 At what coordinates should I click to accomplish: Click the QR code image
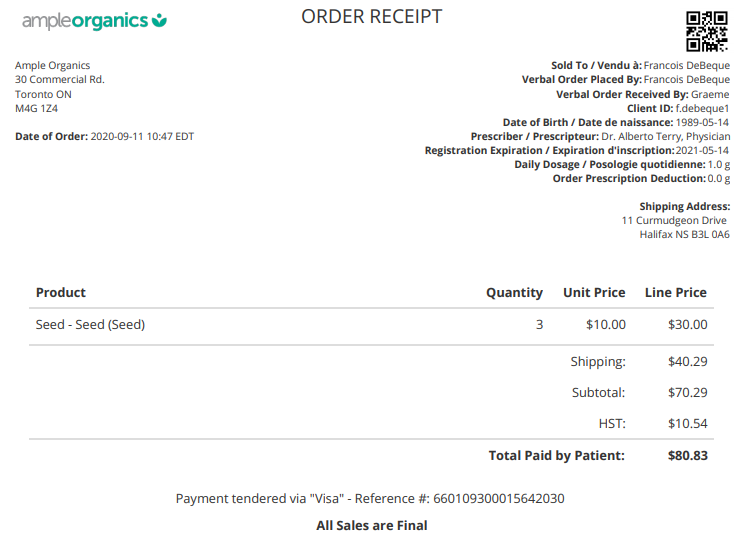click(x=706, y=31)
